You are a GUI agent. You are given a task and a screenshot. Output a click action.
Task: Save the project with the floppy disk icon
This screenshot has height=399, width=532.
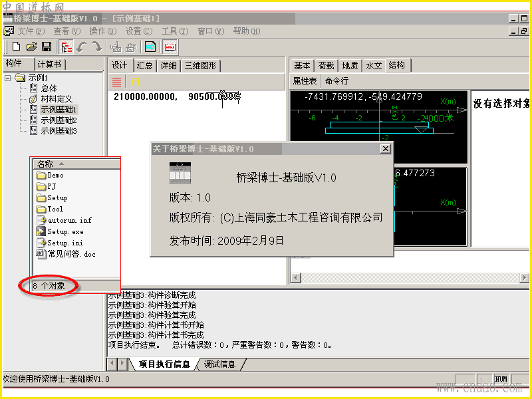pos(47,47)
